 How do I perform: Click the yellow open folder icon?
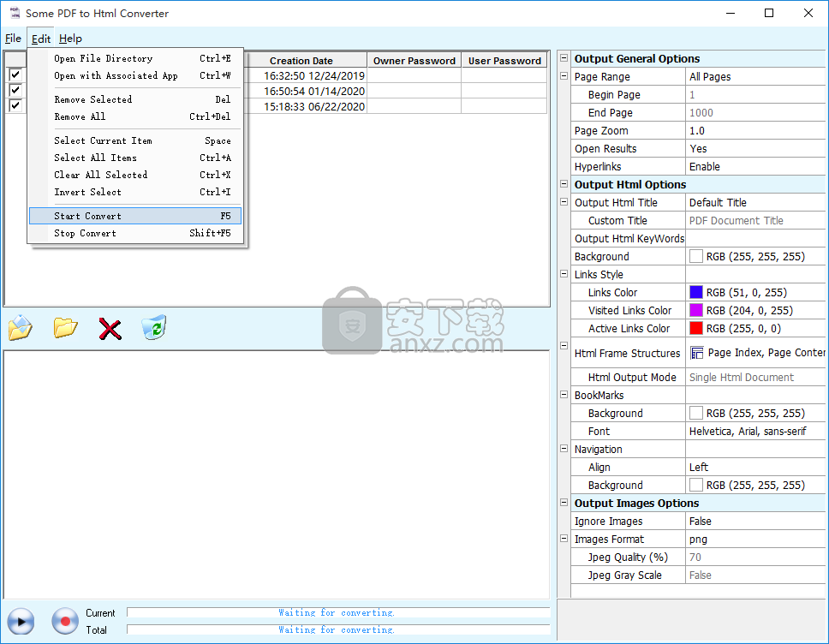coord(66,328)
